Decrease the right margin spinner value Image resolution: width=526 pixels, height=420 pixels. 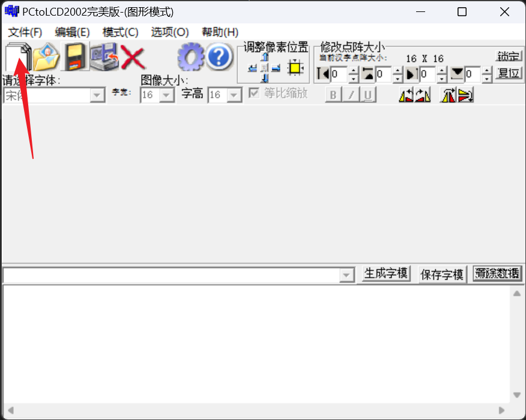442,79
